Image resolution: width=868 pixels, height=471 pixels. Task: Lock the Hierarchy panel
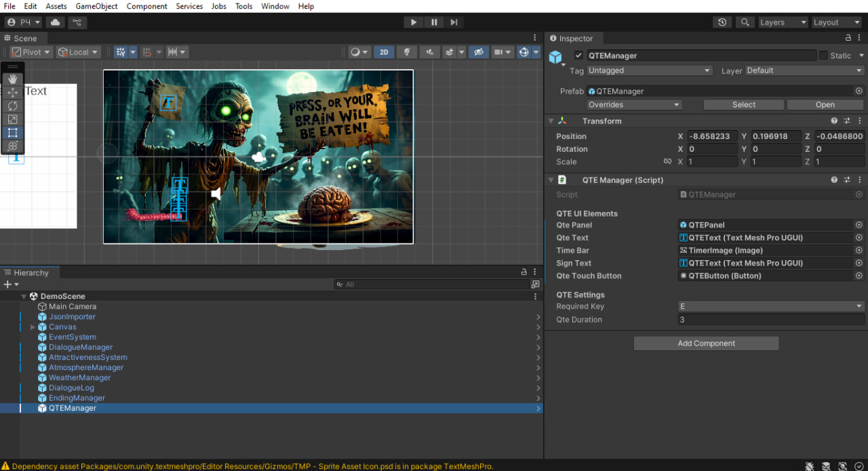[524, 272]
